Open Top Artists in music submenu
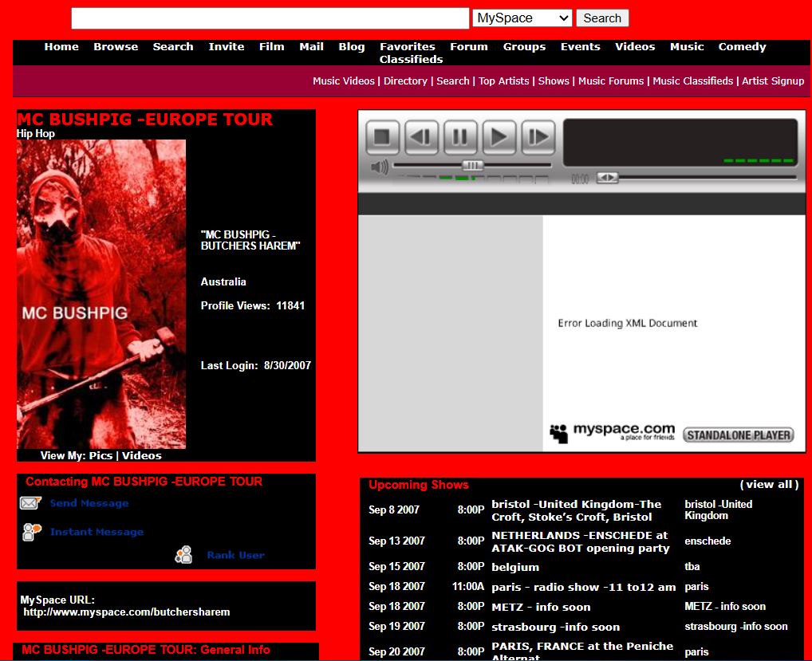This screenshot has height=661, width=812. [503, 81]
